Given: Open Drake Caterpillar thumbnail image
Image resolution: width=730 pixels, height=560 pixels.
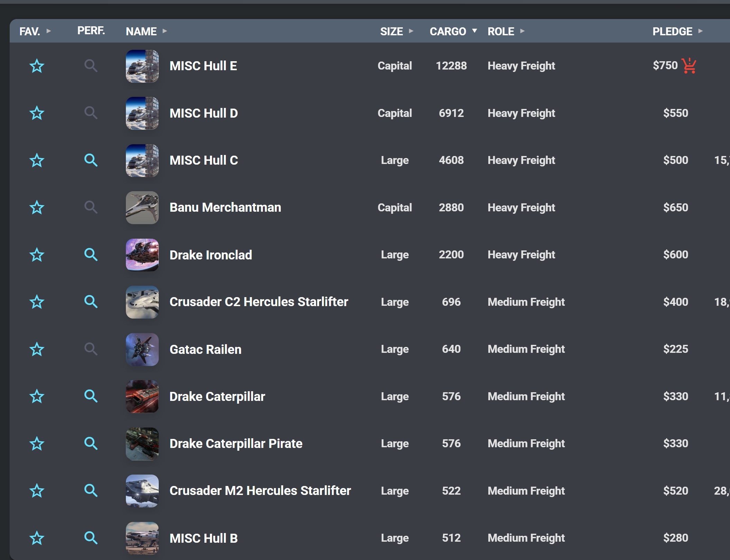Looking at the screenshot, I should click(142, 396).
